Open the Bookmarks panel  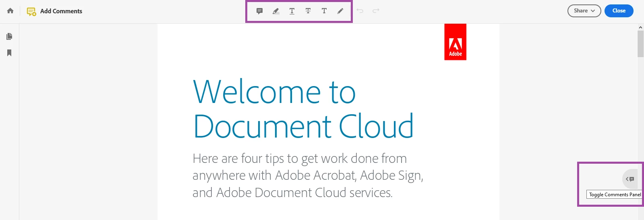click(9, 53)
